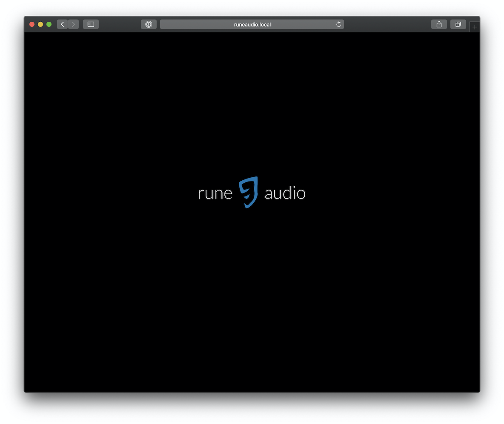
Task: Open the 1Password extension
Action: [x=149, y=24]
